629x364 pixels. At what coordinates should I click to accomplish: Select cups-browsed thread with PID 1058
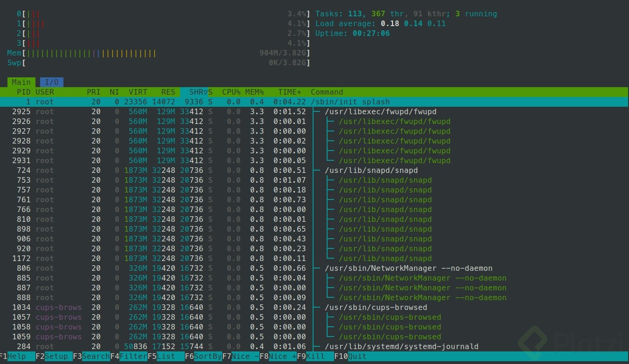[x=314, y=327]
